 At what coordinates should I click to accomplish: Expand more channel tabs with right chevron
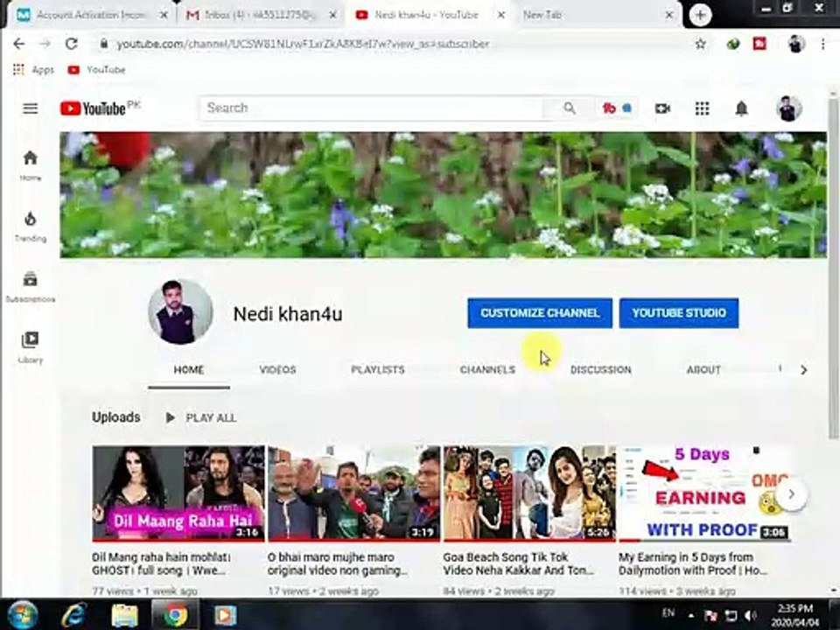803,370
